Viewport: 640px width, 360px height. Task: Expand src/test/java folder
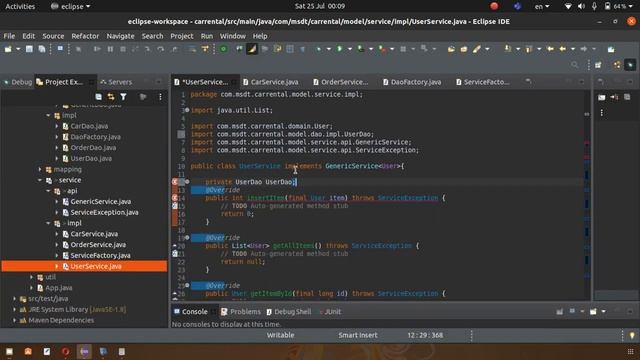pos(15,299)
